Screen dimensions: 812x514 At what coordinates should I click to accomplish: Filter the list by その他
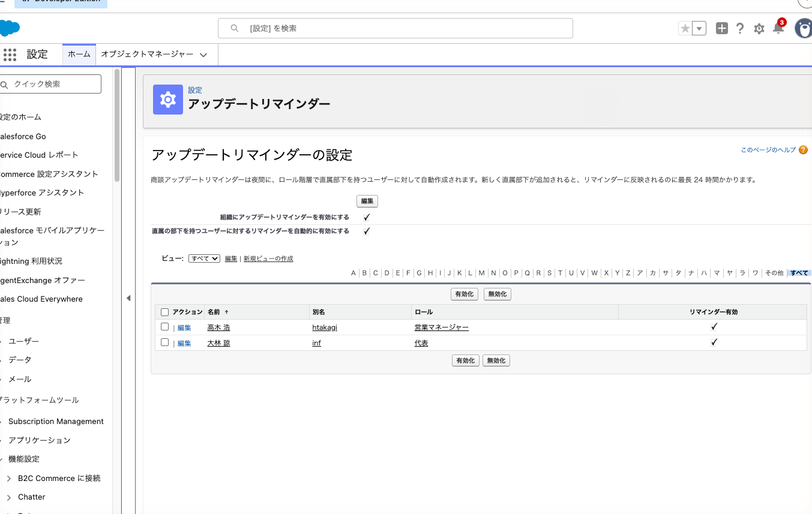coord(774,273)
